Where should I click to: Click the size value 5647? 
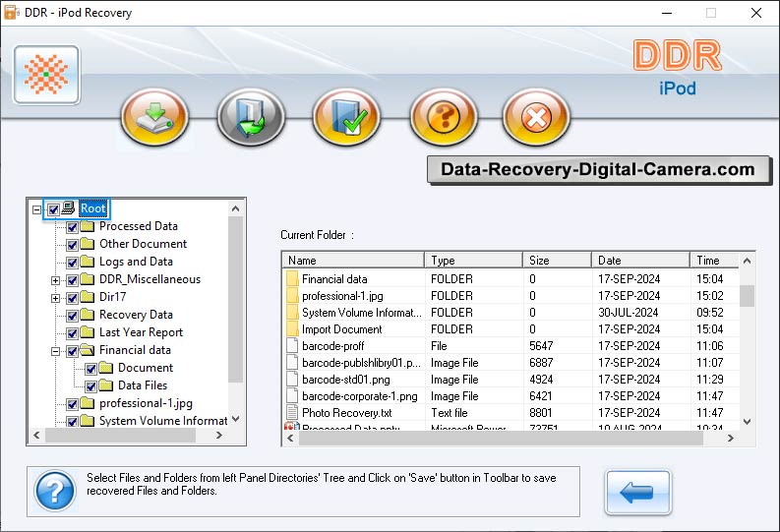(541, 346)
